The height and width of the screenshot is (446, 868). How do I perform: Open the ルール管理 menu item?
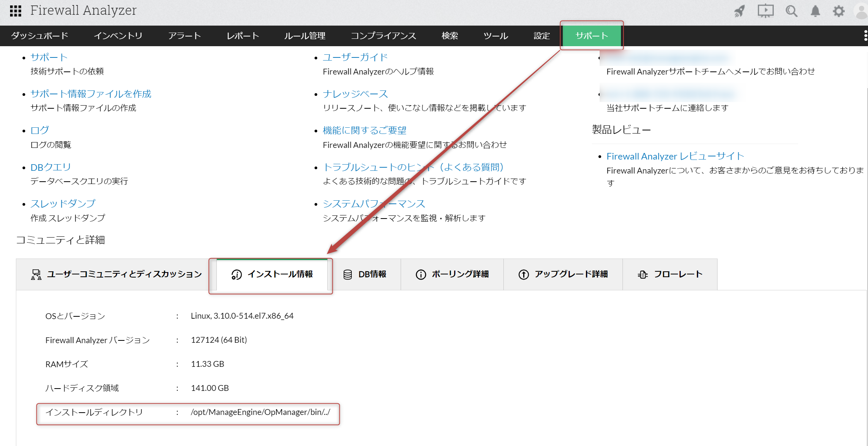click(305, 36)
